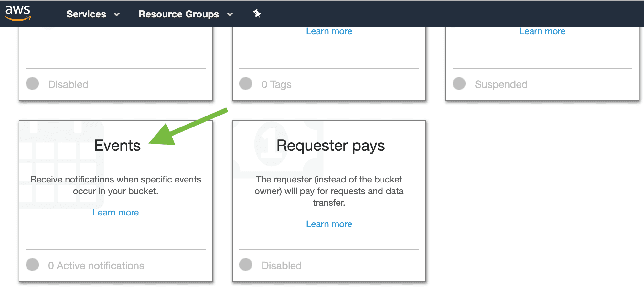Click the status circle next to Suspended
The image size is (644, 308).
coord(458,84)
